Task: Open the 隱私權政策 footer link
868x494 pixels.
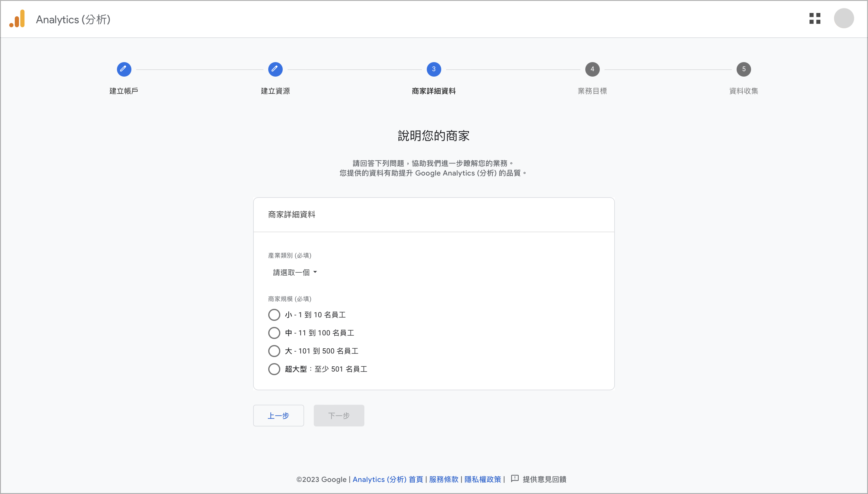Action: click(483, 480)
